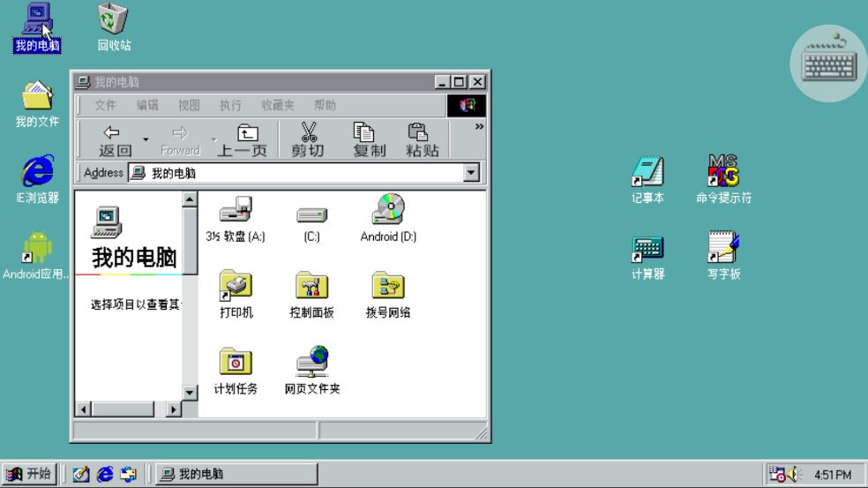The image size is (868, 488).
Task: Click the left pane scroll down arrow
Action: pos(190,393)
